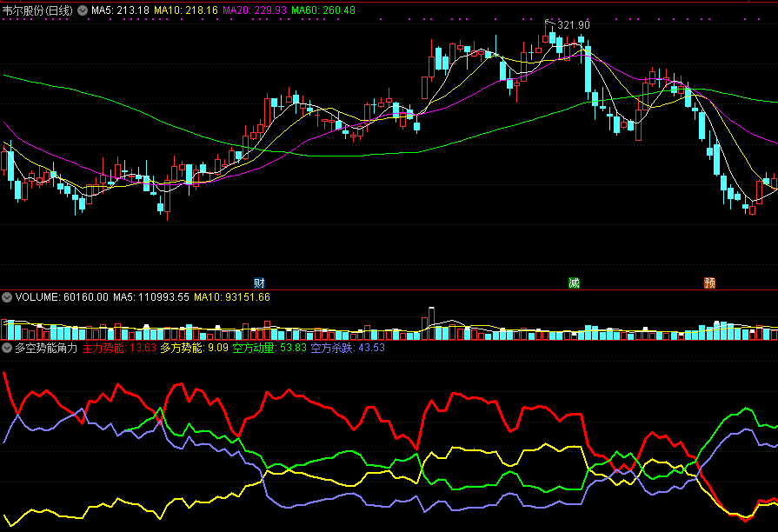This screenshot has height=532, width=778.
Task: Select the 空方动量: 53.83 green legend
Action: (269, 348)
